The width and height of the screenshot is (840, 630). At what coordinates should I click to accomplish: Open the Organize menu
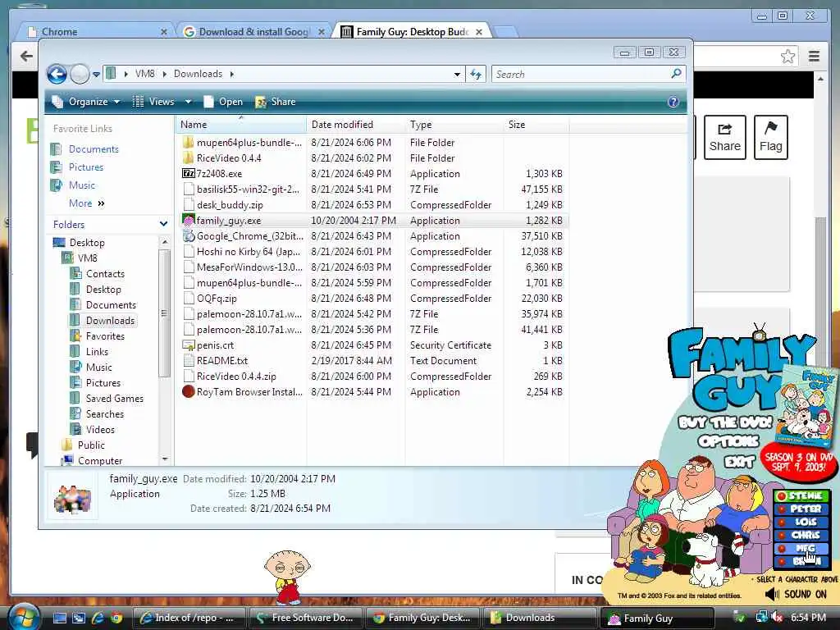85,101
